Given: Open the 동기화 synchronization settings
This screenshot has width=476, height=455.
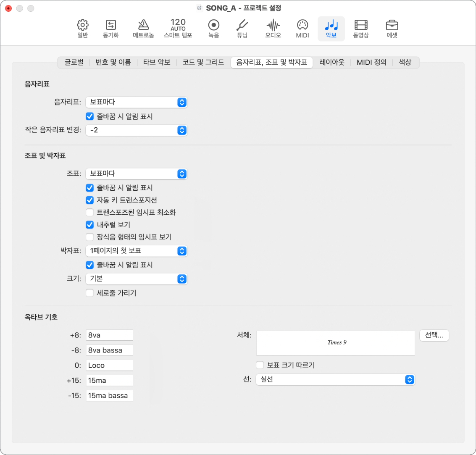Looking at the screenshot, I should (x=111, y=29).
